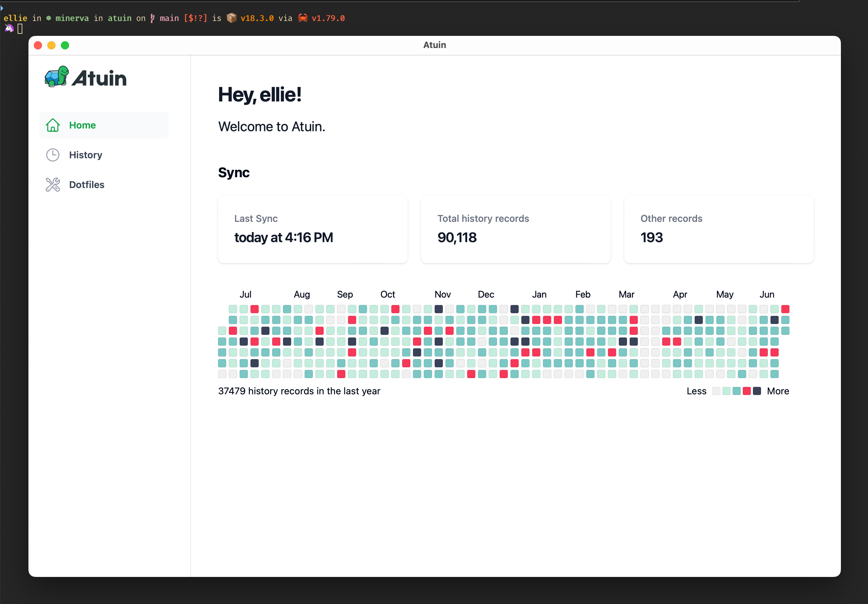
Task: Click the red swatch in the activity legend
Action: [x=747, y=391]
